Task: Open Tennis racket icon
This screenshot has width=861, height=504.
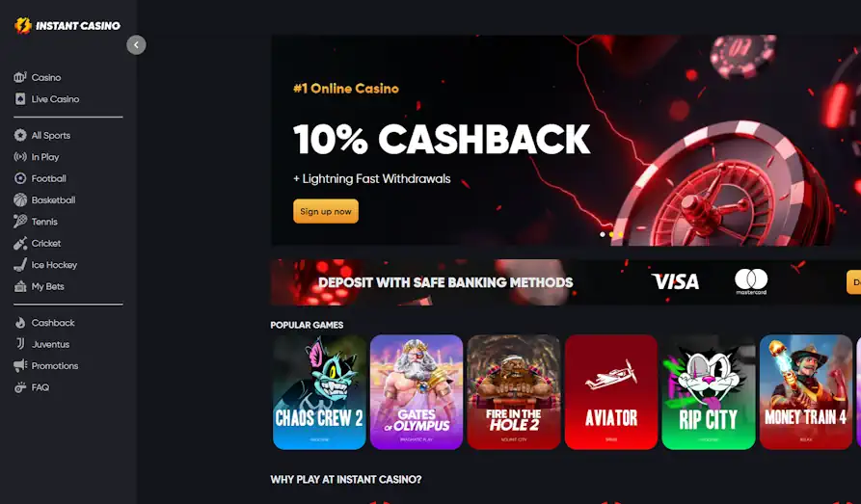Action: tap(20, 222)
